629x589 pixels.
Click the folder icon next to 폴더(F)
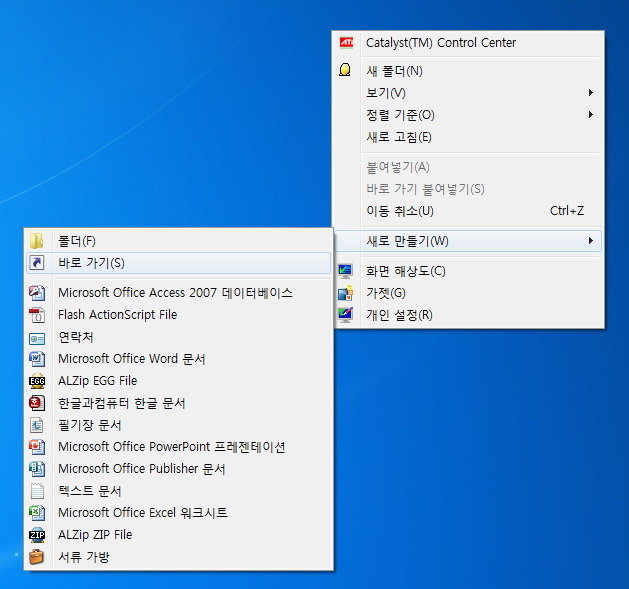click(x=37, y=241)
